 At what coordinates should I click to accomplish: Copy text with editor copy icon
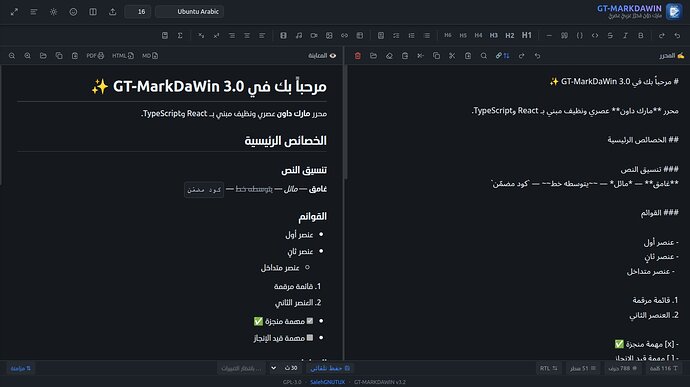[436, 56]
